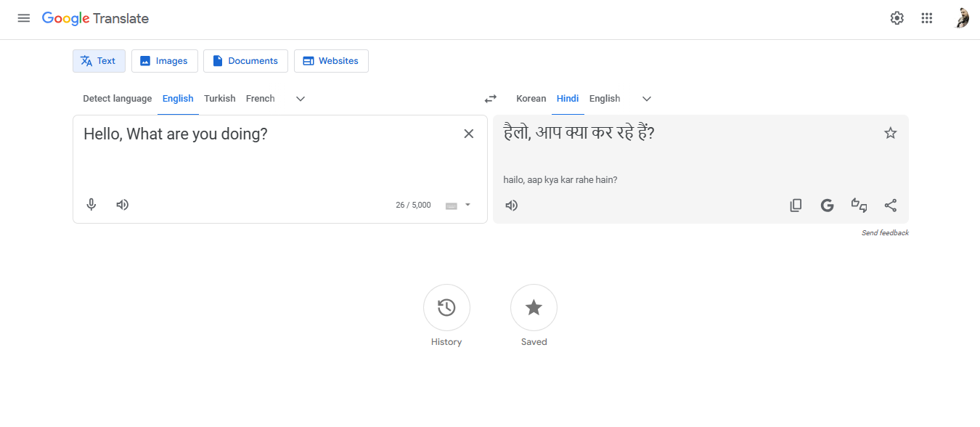Image resolution: width=980 pixels, height=427 pixels.
Task: Switch to Documents translation
Action: click(245, 61)
